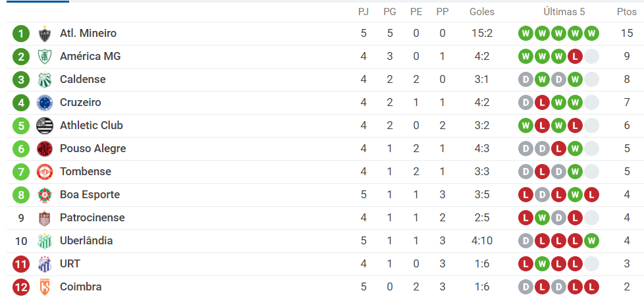Sort the table by Ptos column
Image resolution: width=644 pixels, height=299 pixels.
tap(627, 12)
